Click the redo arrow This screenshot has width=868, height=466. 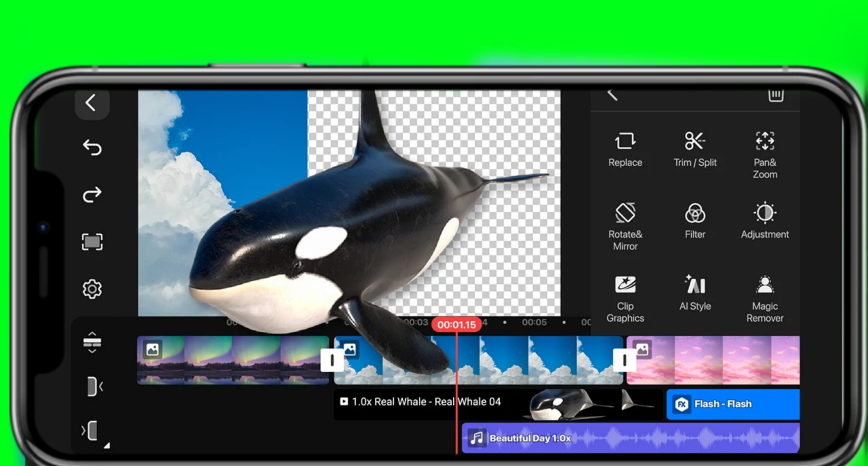(x=92, y=194)
